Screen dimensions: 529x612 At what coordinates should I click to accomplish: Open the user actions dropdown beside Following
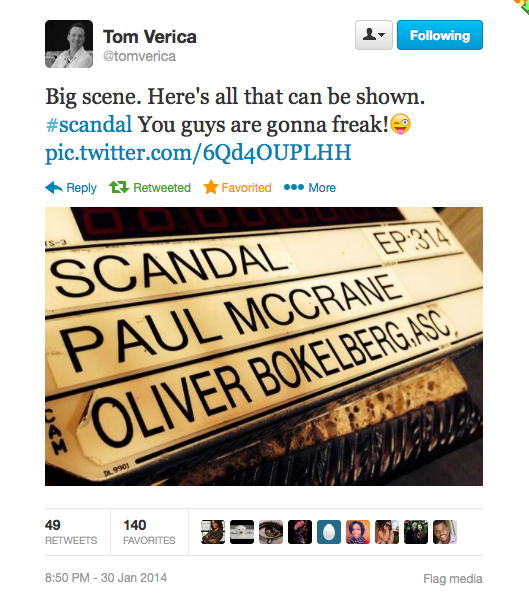click(374, 35)
